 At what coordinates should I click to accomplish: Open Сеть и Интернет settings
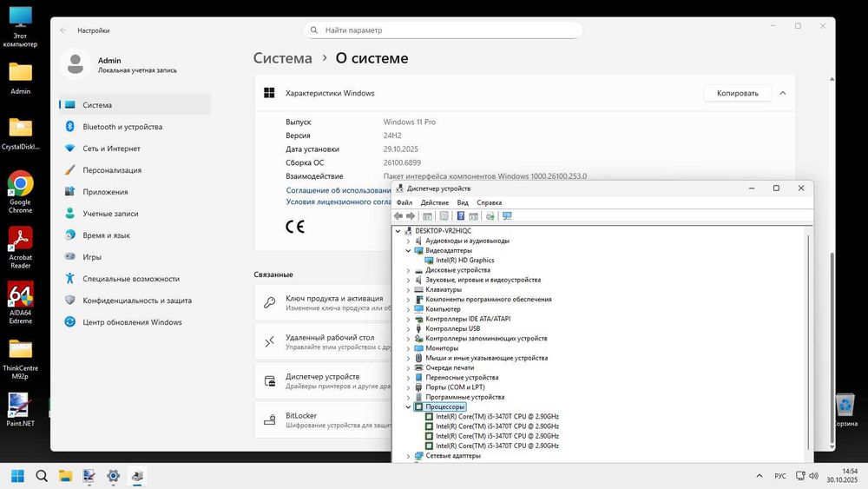click(x=135, y=149)
